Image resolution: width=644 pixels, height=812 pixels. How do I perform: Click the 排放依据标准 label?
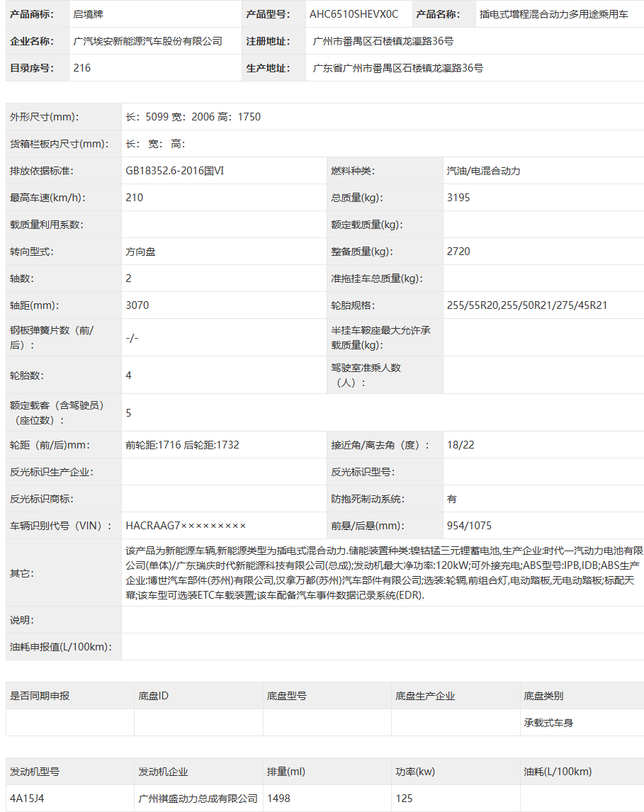[x=41, y=171]
